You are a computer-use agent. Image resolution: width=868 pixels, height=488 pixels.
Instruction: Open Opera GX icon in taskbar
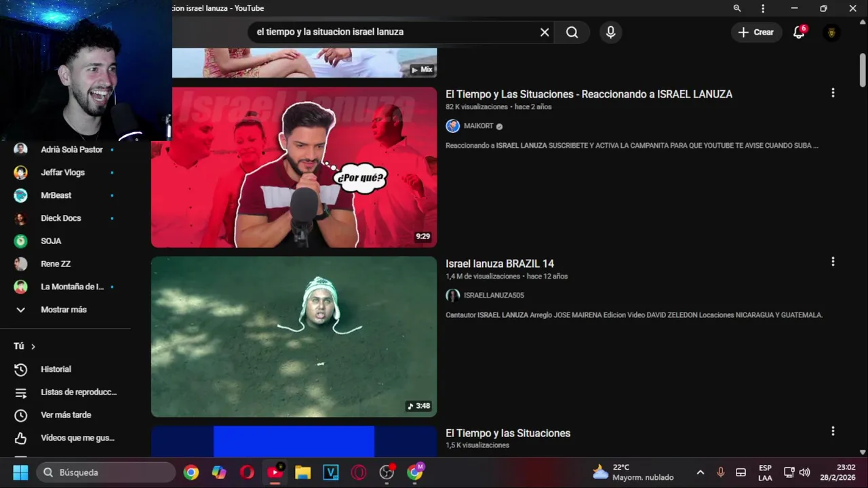coord(359,472)
